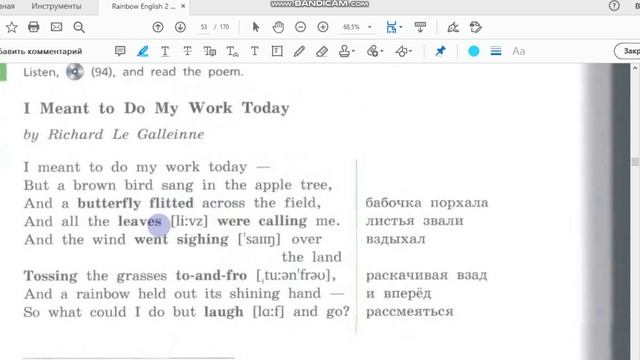Open the stamp tool dropdown

pos(347,51)
